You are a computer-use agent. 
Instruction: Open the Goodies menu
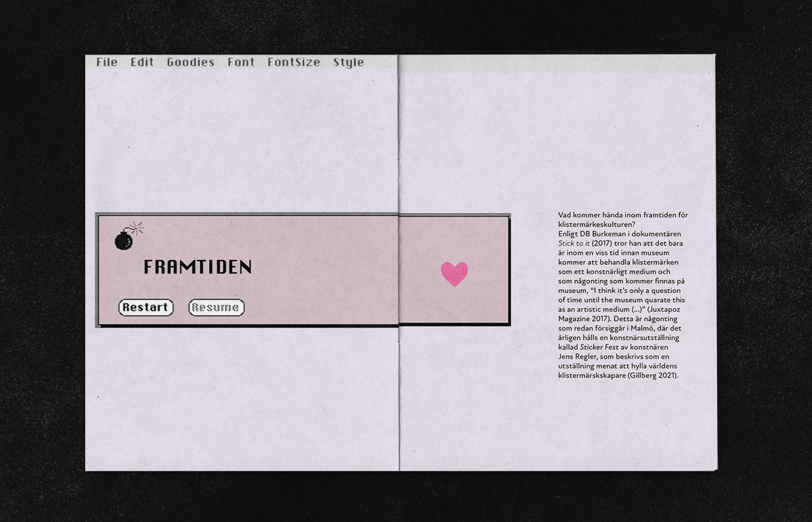(191, 62)
